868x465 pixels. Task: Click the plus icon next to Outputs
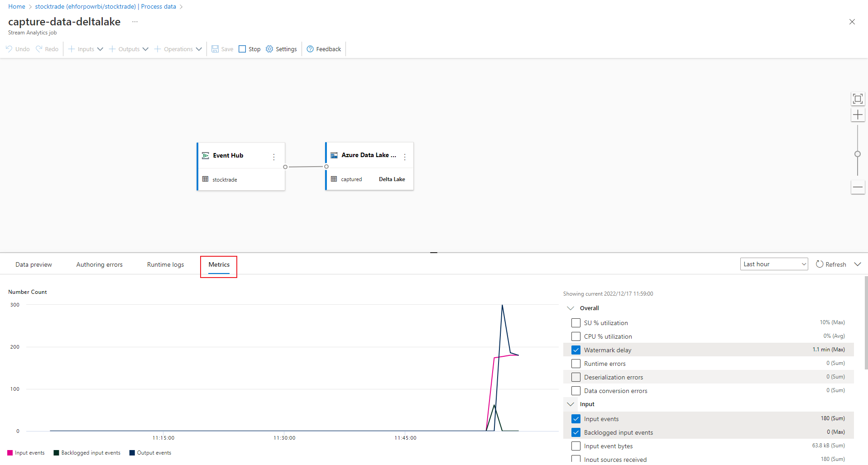click(112, 49)
